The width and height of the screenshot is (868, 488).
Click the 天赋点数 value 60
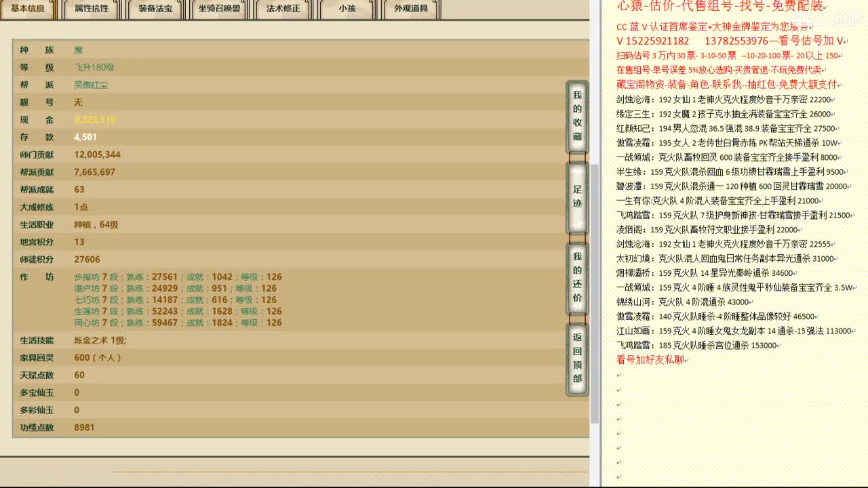79,375
